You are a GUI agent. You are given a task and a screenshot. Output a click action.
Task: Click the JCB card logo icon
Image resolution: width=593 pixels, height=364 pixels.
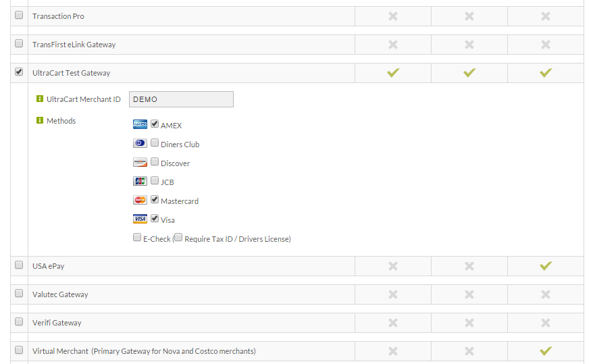pyautogui.click(x=140, y=181)
